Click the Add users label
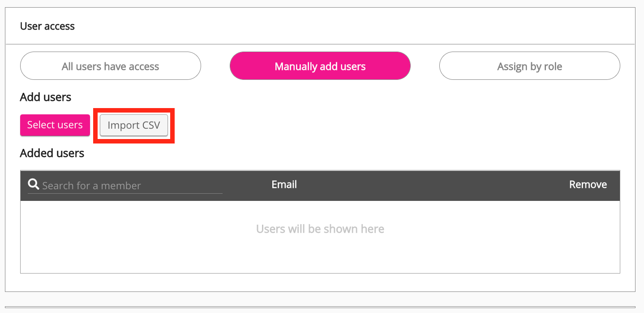This screenshot has height=313, width=644. 46,97
